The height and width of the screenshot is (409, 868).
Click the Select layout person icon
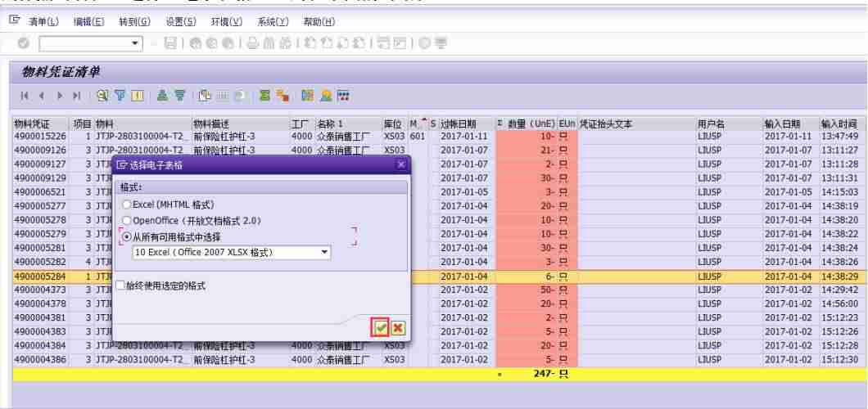point(326,96)
